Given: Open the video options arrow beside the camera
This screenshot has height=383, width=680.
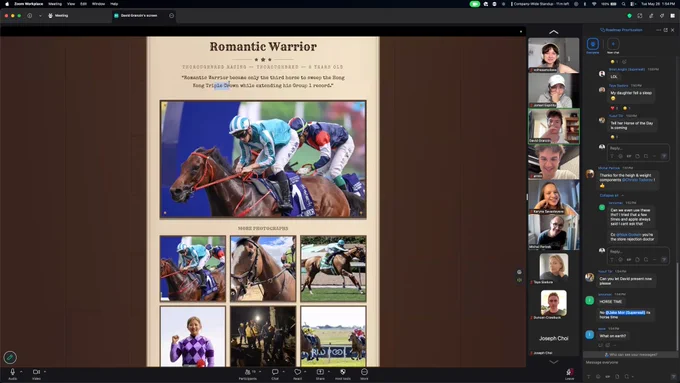Looking at the screenshot, I should (45, 371).
